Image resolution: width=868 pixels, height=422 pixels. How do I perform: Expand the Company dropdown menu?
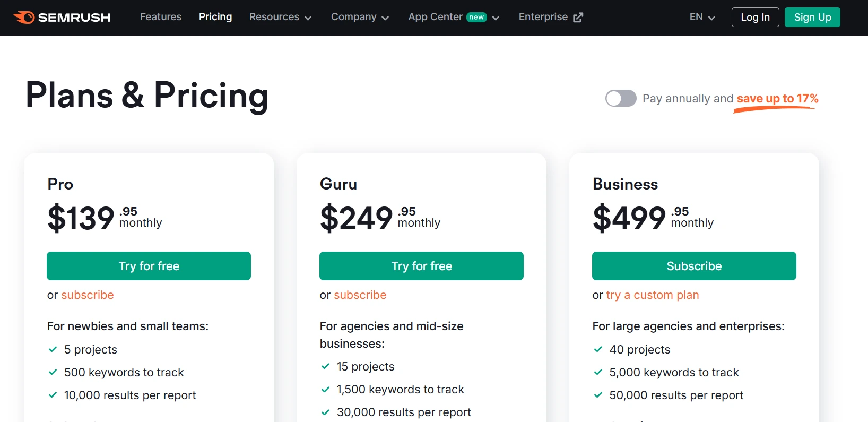point(360,17)
